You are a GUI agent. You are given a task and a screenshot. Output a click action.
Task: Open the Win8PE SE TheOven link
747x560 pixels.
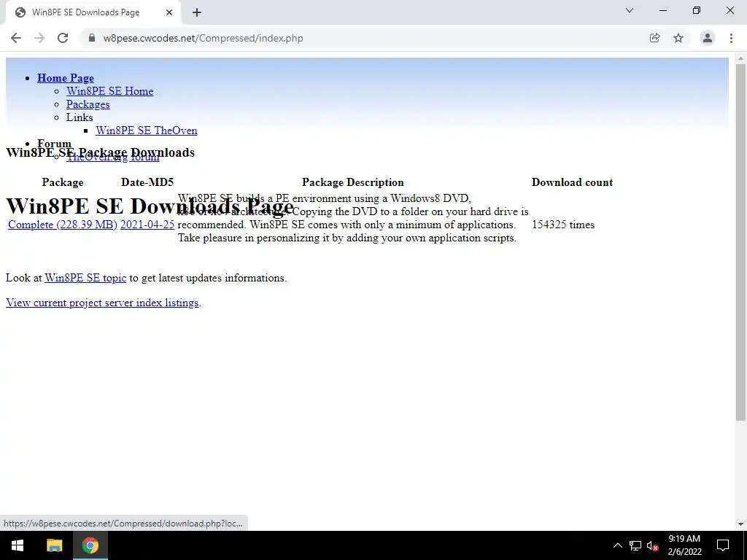coord(146,131)
